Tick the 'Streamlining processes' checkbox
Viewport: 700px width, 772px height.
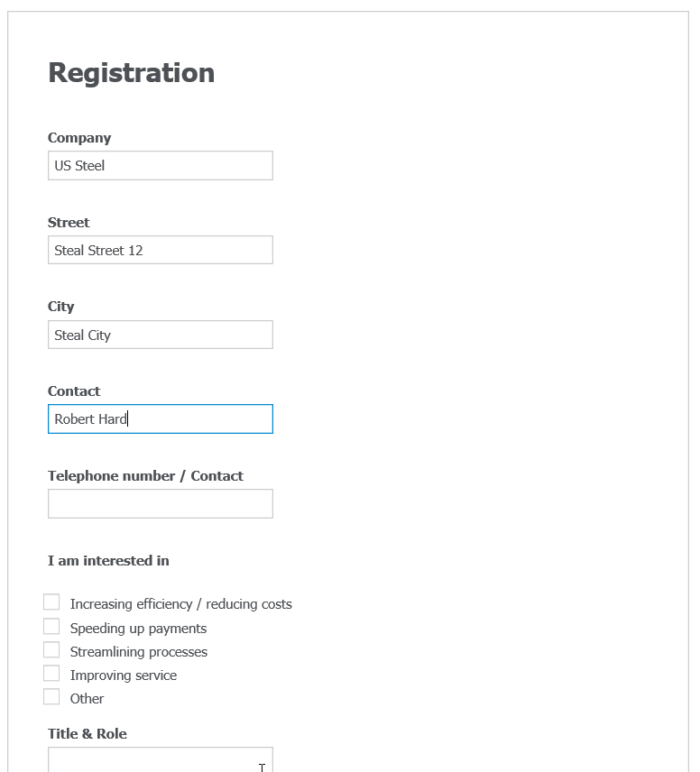pyautogui.click(x=51, y=648)
